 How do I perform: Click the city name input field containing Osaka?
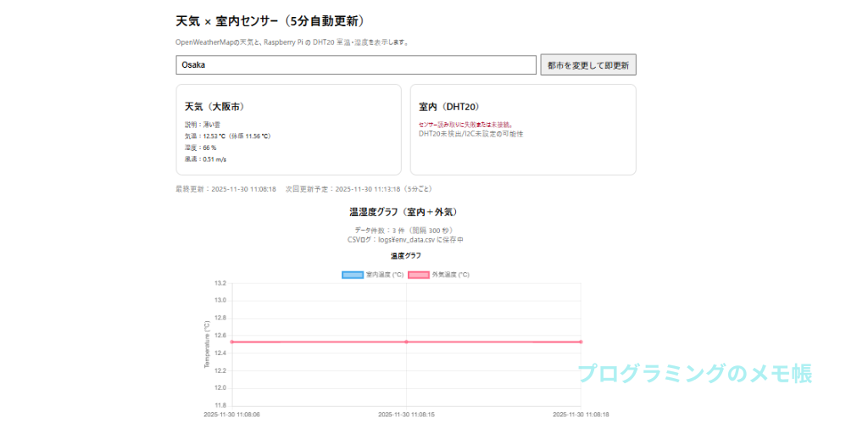(x=356, y=65)
